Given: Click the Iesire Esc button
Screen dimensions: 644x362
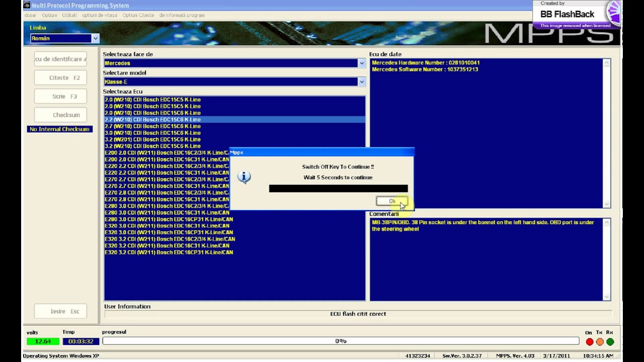Looking at the screenshot, I should tap(60, 312).
